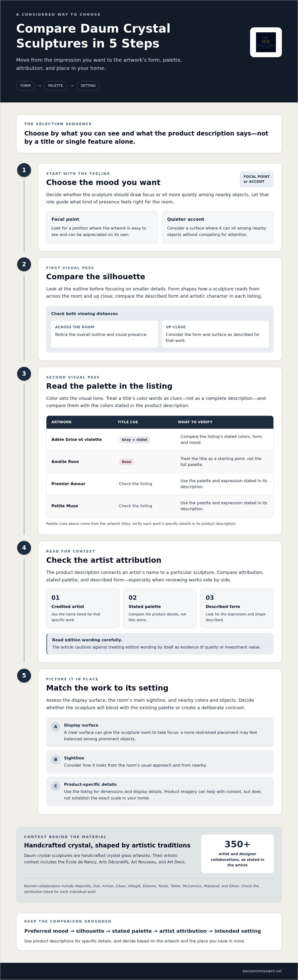Select the FORM pill in the header
Screen dimensions: 298x980
[x=26, y=86]
